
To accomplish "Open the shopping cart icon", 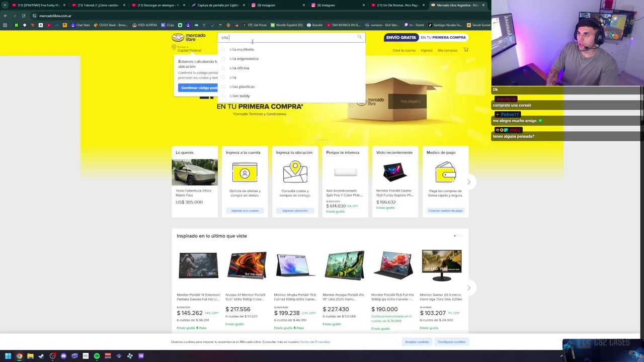I will (466, 50).
